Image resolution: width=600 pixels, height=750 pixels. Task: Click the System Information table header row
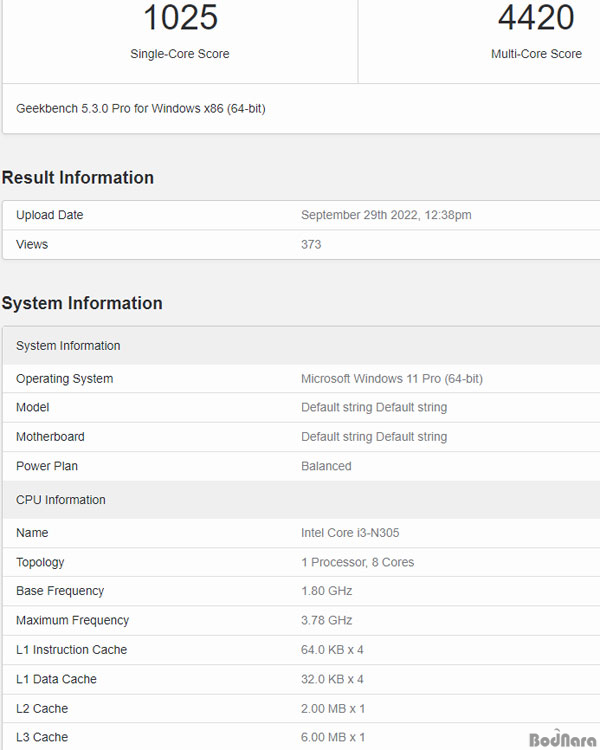tap(301, 346)
